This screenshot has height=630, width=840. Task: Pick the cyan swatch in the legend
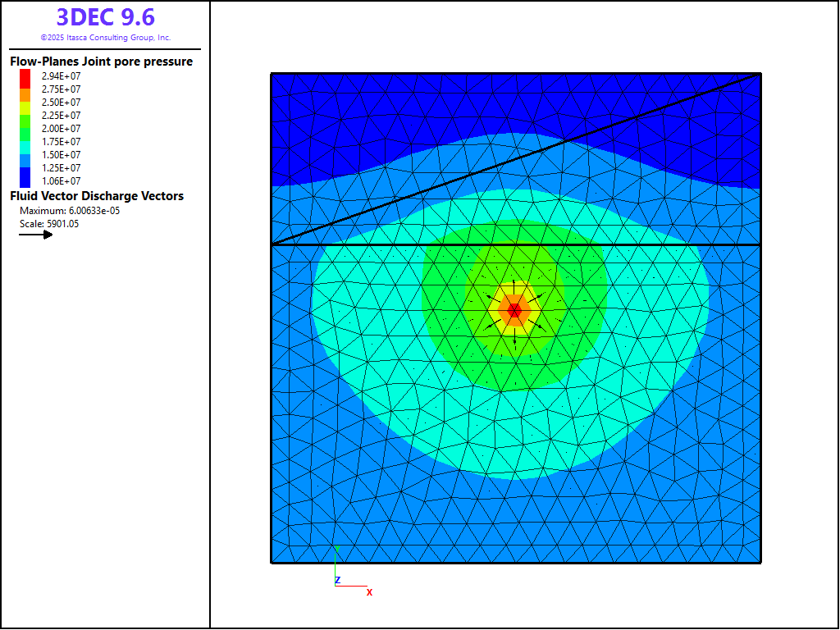point(25,141)
